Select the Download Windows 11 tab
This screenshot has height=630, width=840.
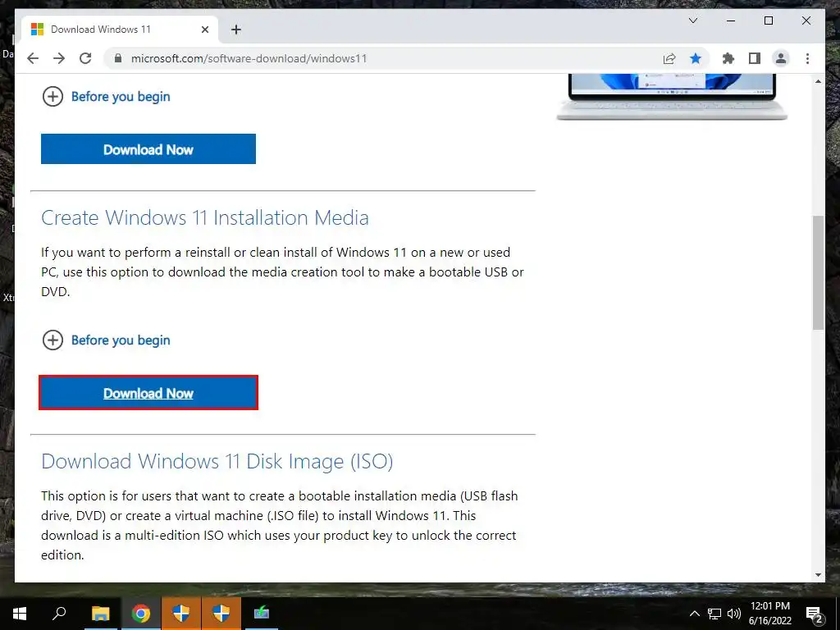(x=120, y=30)
